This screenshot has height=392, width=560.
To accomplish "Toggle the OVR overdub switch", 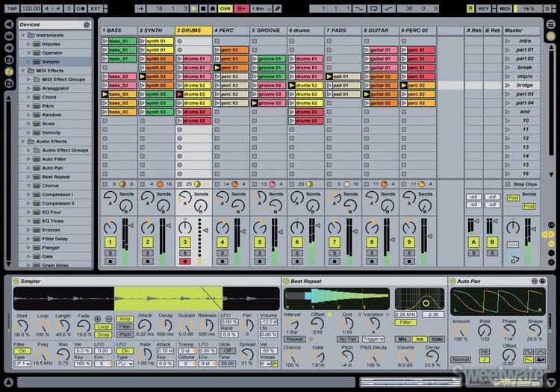I will pos(225,7).
